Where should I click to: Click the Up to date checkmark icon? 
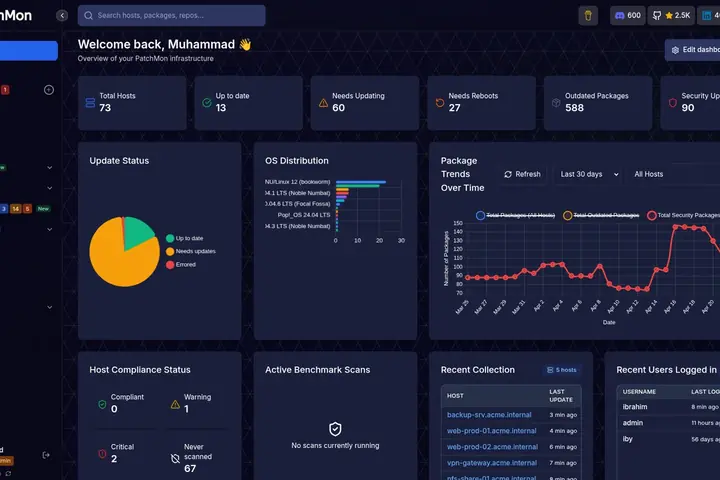pyautogui.click(x=207, y=102)
